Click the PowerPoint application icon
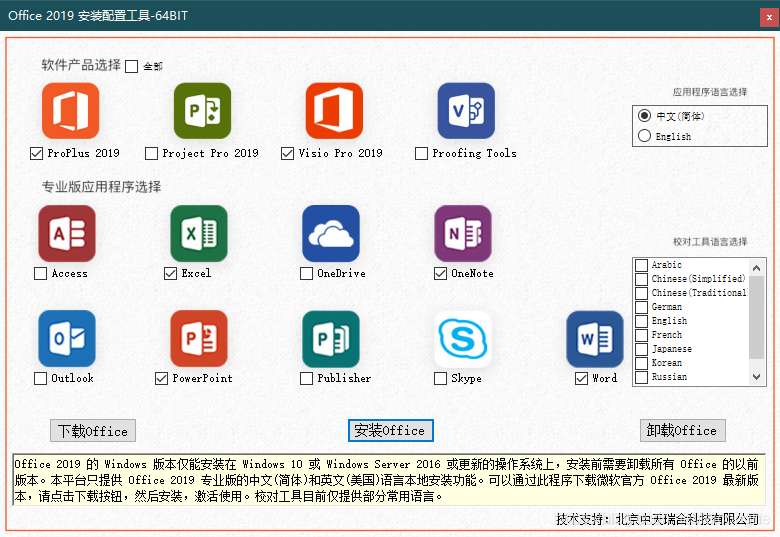This screenshot has height=537, width=780. tap(199, 339)
